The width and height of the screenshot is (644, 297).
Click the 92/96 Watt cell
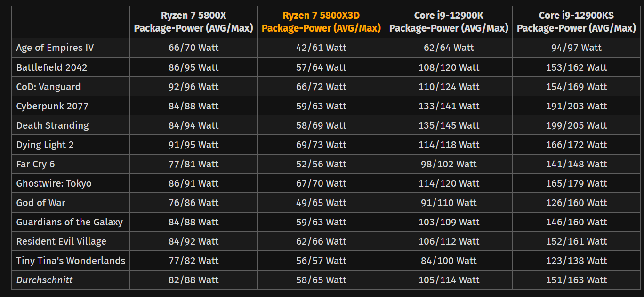[x=193, y=87]
